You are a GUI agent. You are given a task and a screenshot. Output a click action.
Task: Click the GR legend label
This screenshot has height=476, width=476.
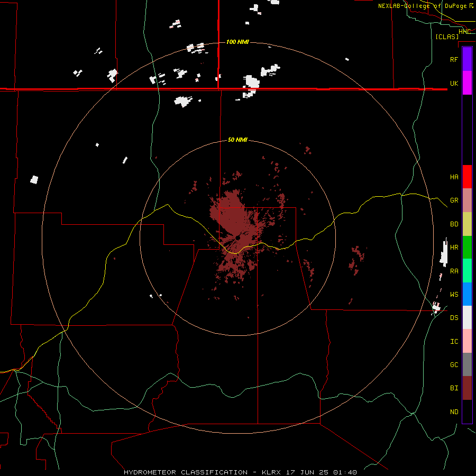tap(454, 200)
